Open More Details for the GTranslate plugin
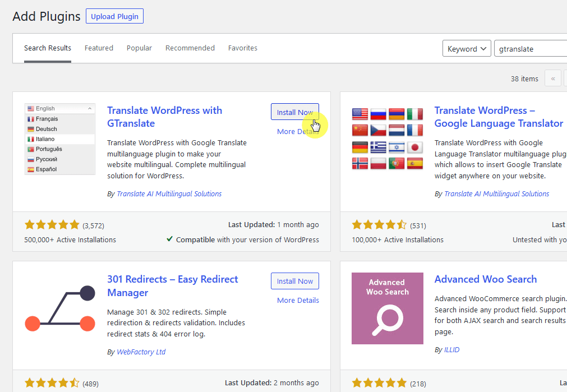 click(298, 131)
